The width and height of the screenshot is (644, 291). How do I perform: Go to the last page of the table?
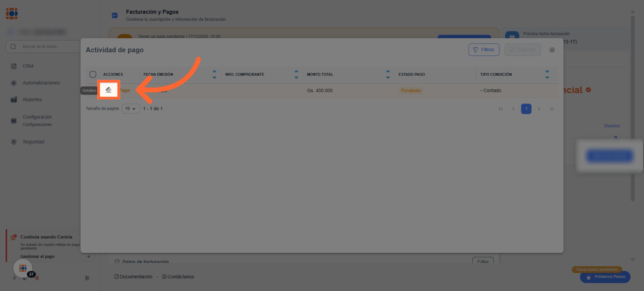552,109
